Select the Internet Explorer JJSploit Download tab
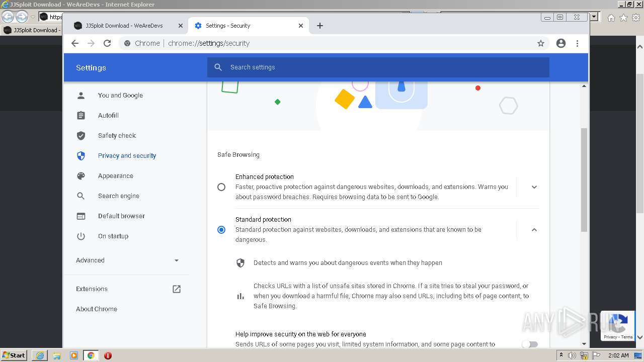The width and height of the screenshot is (644, 362). 31,30
